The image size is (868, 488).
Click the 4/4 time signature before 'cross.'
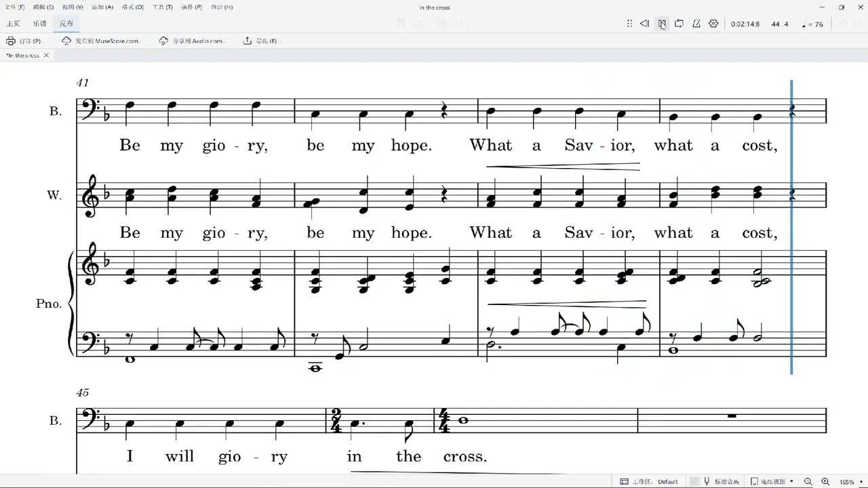coord(444,421)
